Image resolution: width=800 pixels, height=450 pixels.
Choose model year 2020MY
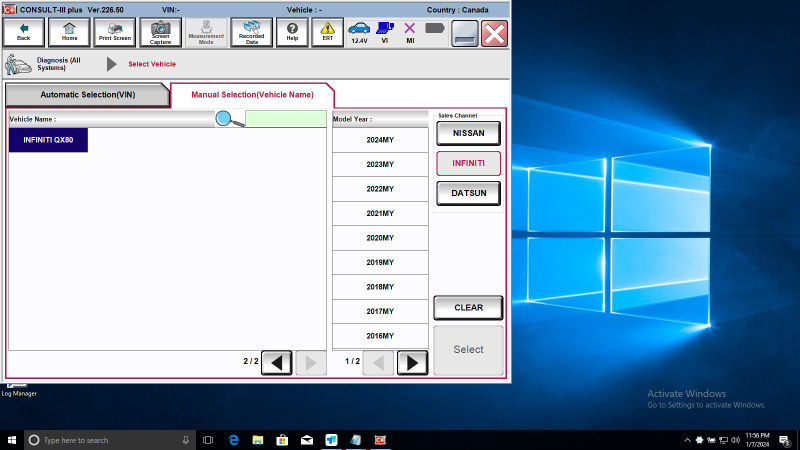coord(380,238)
